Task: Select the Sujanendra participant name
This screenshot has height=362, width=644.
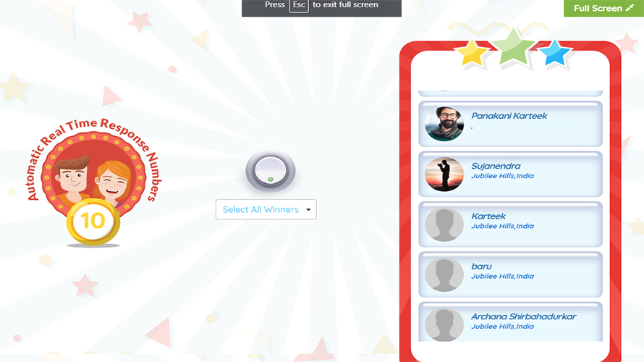Action: click(x=496, y=166)
